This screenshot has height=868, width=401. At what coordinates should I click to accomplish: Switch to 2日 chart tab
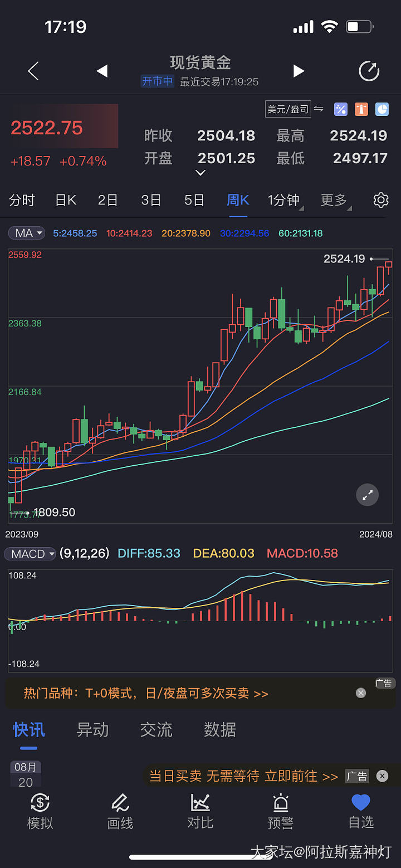click(108, 200)
